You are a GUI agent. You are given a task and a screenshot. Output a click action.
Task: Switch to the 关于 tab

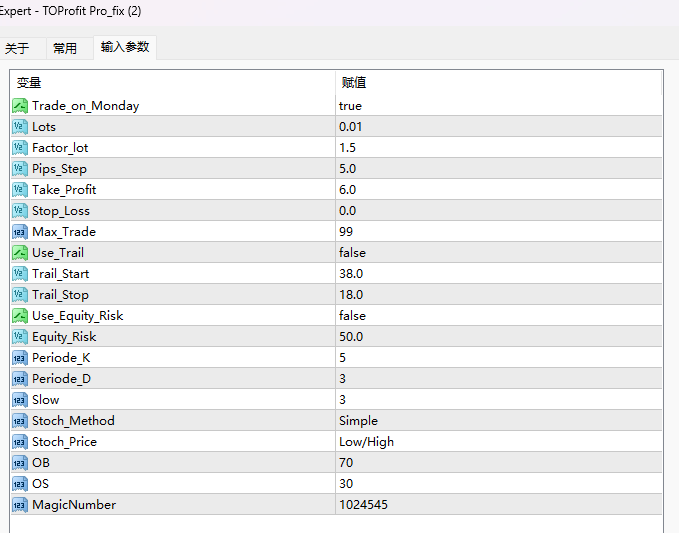[17, 48]
